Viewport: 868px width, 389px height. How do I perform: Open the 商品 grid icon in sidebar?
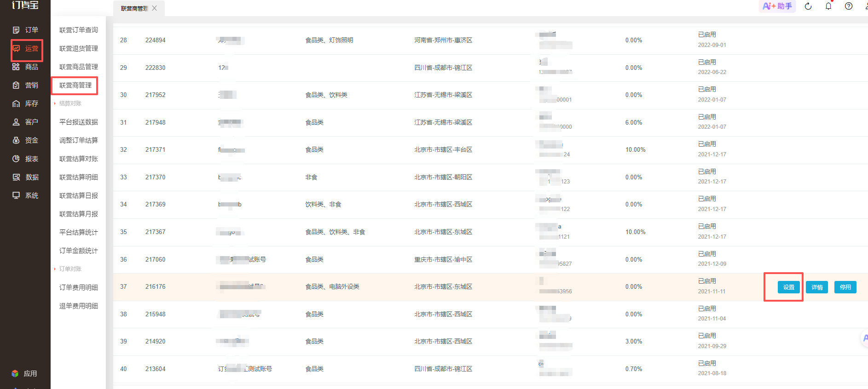pos(16,67)
